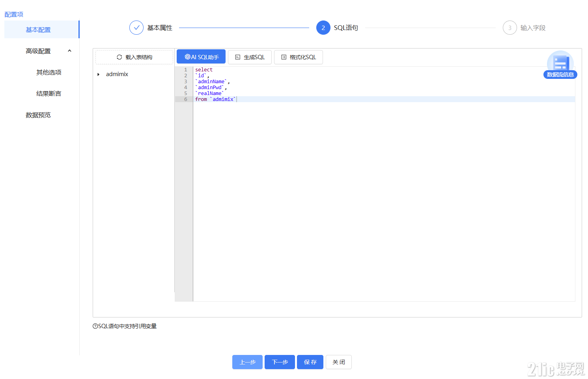
Task: Click the 基本属性 step label
Action: point(160,28)
